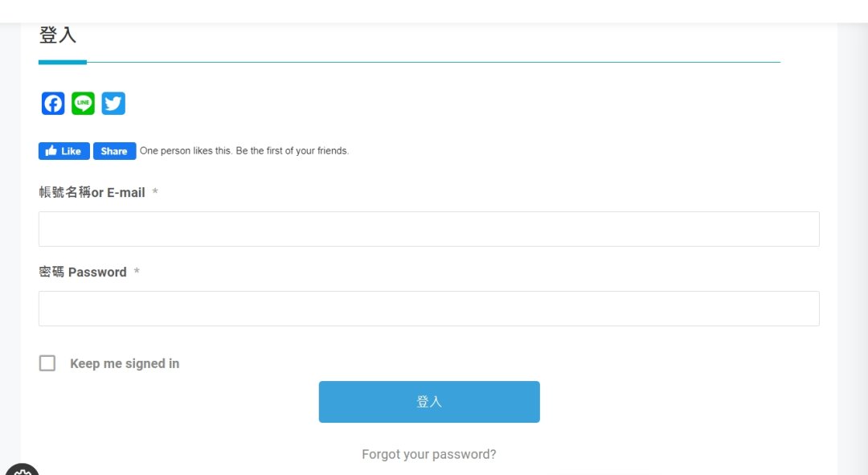The image size is (868, 475).
Task: Click the word Like in the Like button
Action: [71, 151]
